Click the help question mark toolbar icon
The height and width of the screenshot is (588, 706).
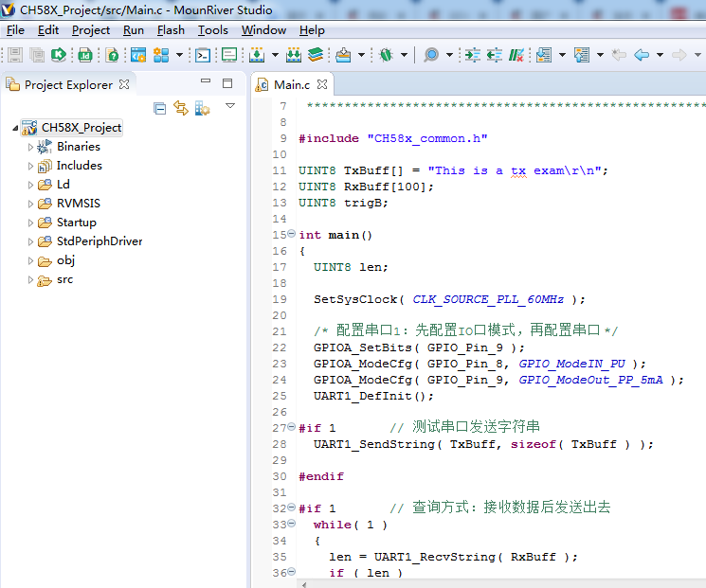(112, 55)
